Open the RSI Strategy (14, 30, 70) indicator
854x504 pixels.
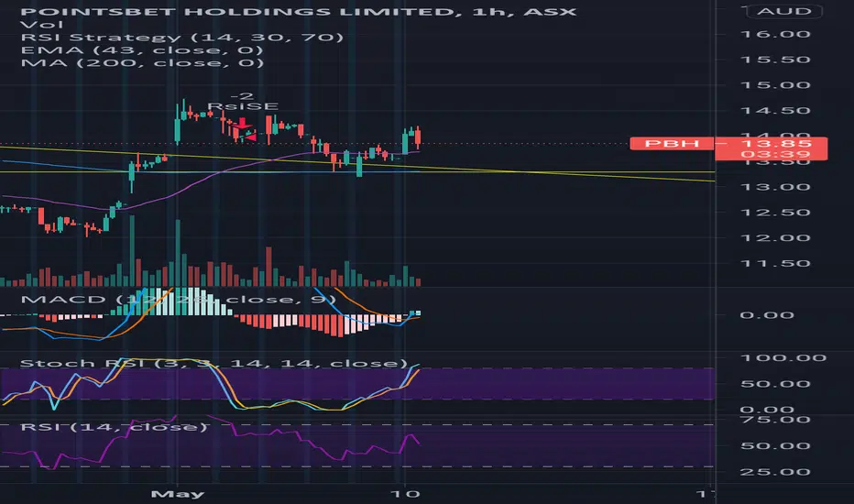pyautogui.click(x=182, y=37)
